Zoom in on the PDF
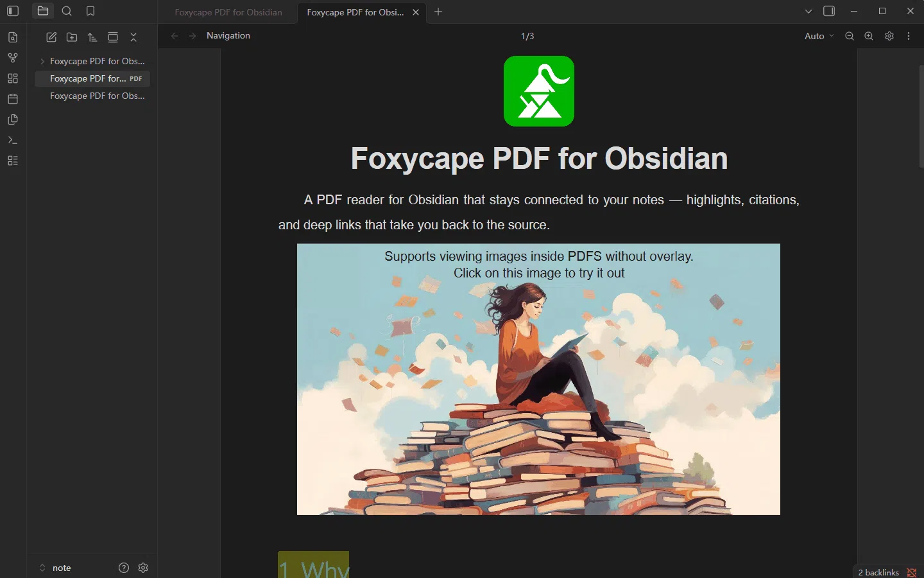Screen dimensions: 924x578 869,36
